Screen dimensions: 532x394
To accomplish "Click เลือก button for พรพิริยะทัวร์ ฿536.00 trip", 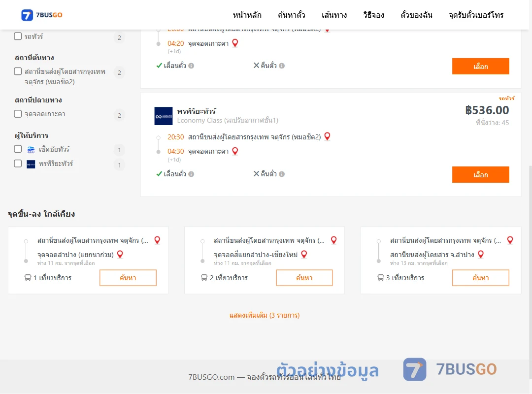I will click(x=480, y=174).
